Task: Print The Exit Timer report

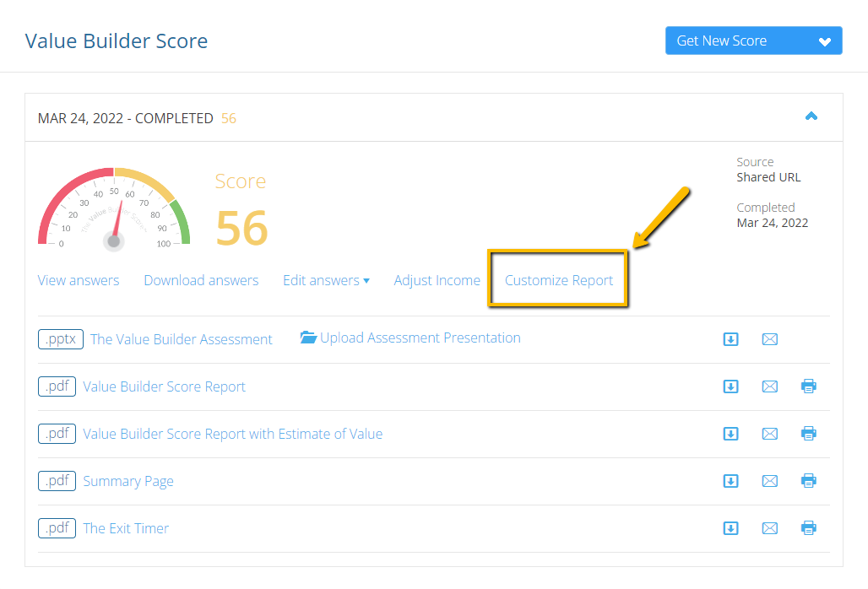Action: [x=808, y=528]
